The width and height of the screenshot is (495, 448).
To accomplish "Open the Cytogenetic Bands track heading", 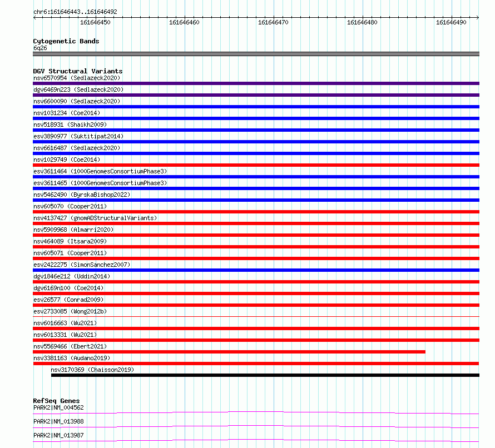I will click(x=66, y=41).
